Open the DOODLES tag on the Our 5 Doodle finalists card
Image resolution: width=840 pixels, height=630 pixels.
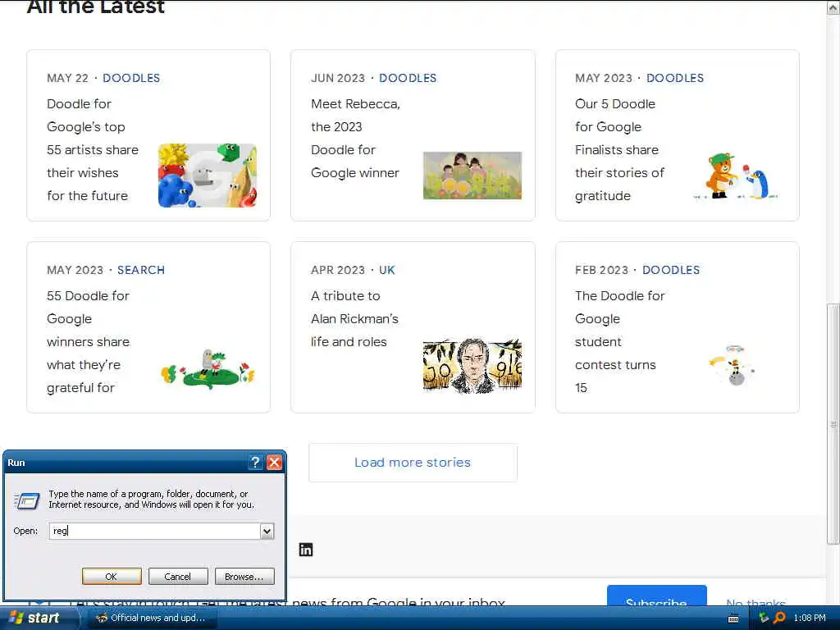point(675,78)
